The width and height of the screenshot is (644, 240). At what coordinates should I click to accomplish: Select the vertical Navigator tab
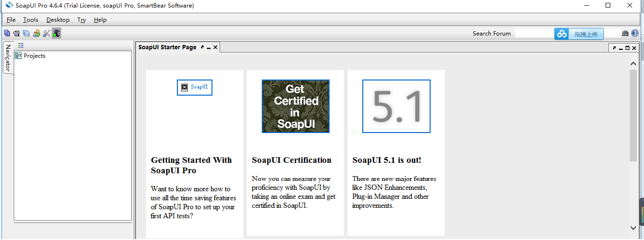point(8,58)
